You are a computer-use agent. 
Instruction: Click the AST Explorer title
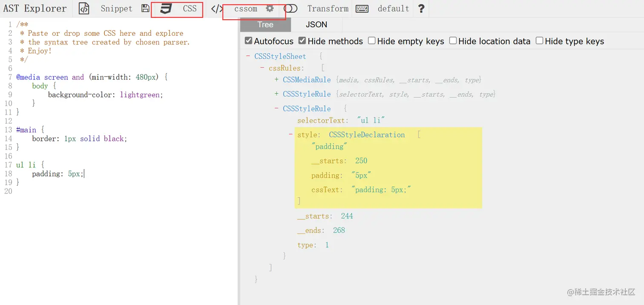(35, 9)
